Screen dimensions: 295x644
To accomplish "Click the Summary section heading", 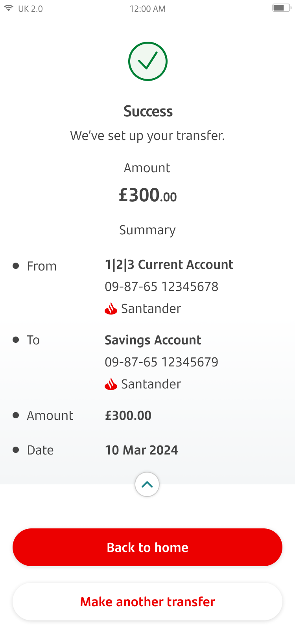I will [147, 230].
